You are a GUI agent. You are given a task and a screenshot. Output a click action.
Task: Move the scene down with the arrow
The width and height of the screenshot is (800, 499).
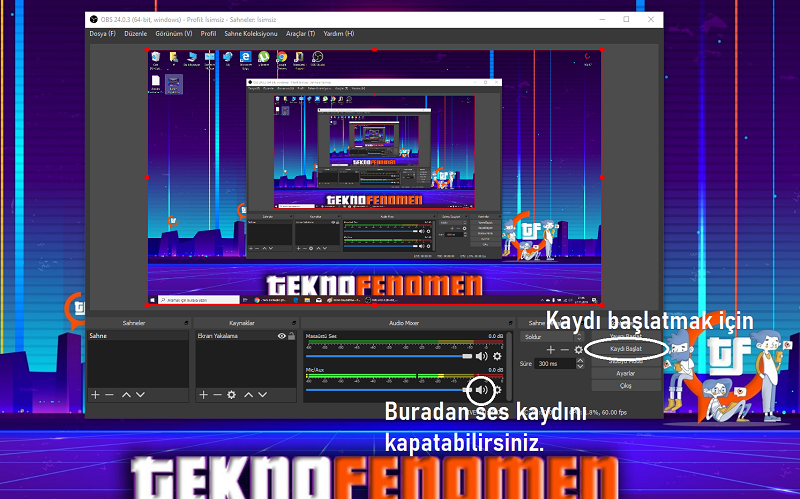pyautogui.click(x=140, y=394)
